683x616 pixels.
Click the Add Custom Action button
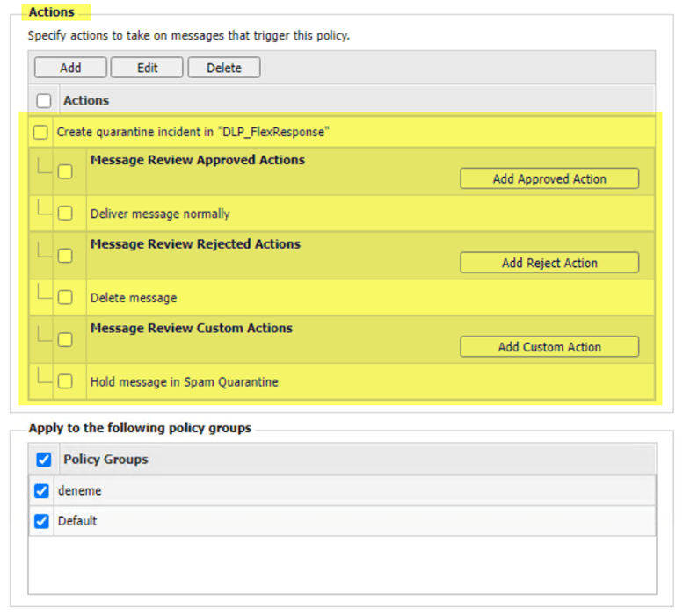549,347
